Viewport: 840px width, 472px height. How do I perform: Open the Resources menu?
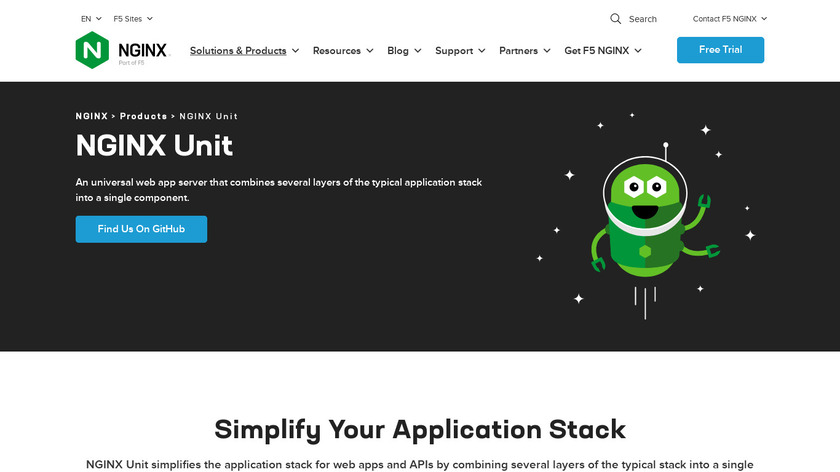pos(336,50)
